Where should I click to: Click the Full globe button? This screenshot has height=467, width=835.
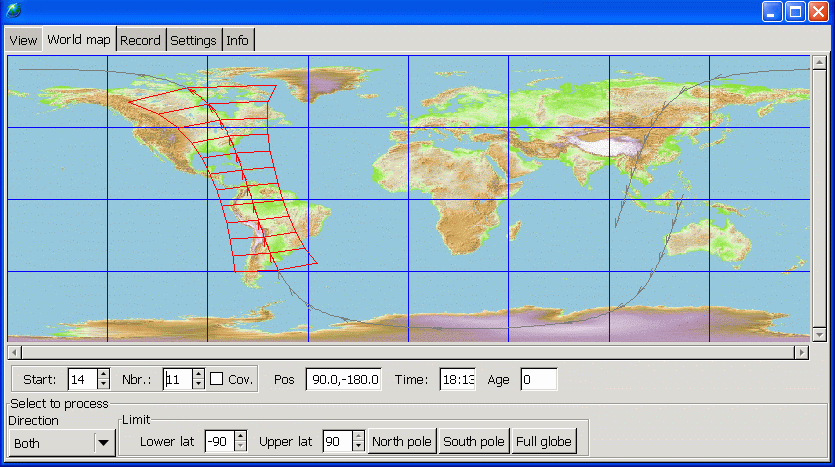(544, 441)
